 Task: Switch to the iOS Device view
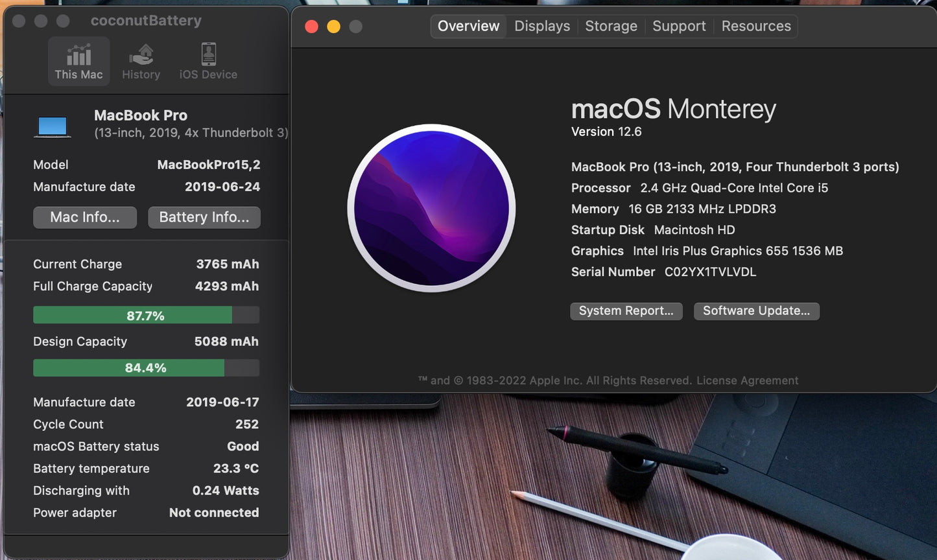coord(208,60)
